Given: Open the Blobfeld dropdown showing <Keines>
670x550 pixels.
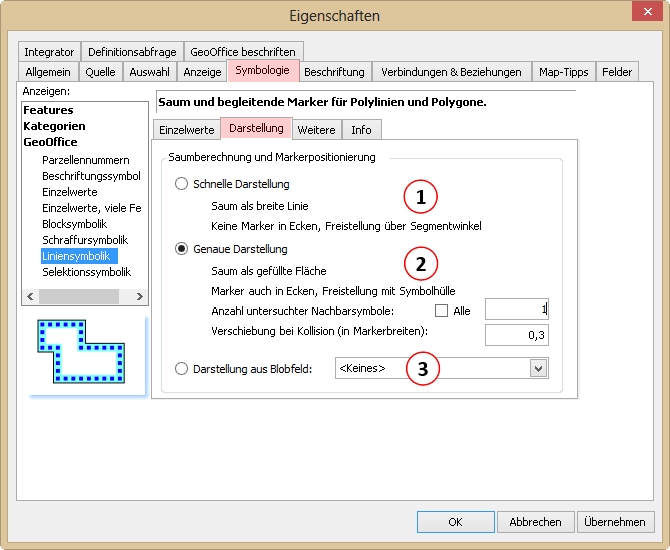Looking at the screenshot, I should point(441,369).
